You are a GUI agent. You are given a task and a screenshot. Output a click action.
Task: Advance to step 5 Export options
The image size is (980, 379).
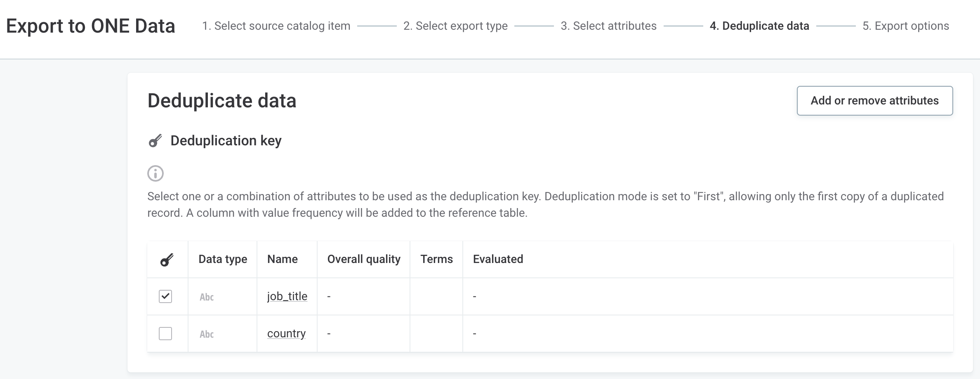click(906, 26)
